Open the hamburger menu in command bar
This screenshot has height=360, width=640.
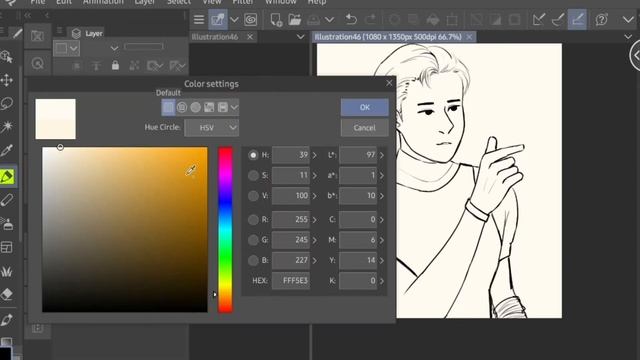pyautogui.click(x=199, y=20)
